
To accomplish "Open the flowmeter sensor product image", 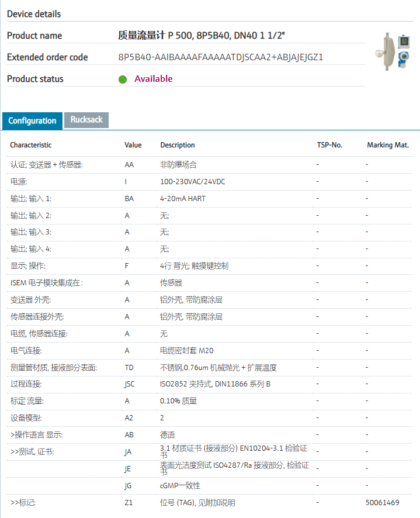I will point(386,53).
